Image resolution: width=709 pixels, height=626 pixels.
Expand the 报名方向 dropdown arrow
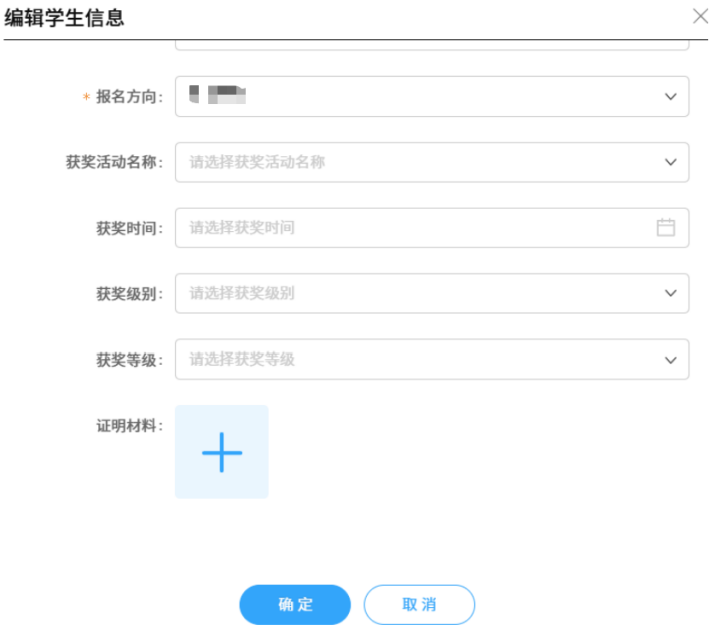pyautogui.click(x=670, y=97)
